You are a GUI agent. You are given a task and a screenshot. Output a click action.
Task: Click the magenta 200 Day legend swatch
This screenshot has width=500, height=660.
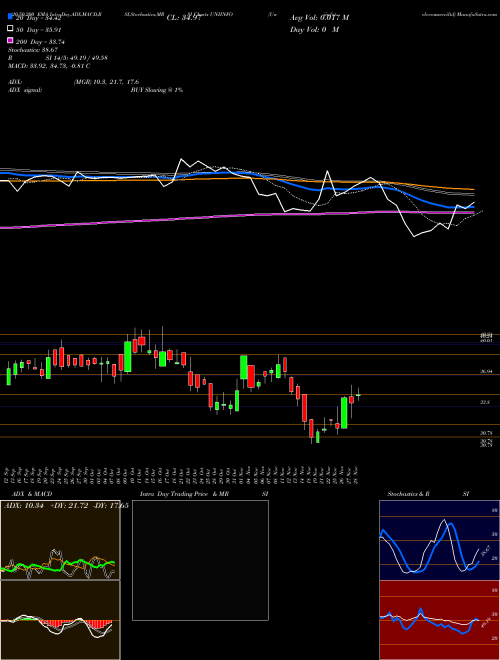point(11,40)
